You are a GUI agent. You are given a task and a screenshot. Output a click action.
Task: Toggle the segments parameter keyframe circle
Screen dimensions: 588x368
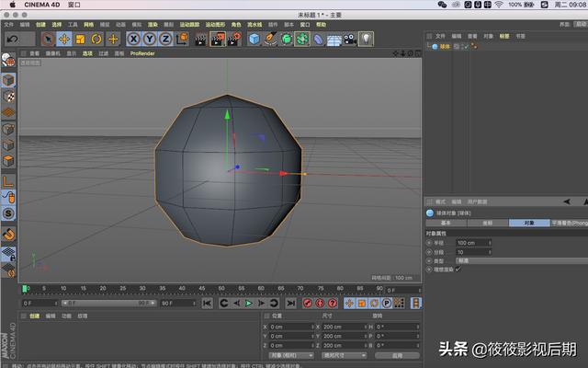coord(429,252)
